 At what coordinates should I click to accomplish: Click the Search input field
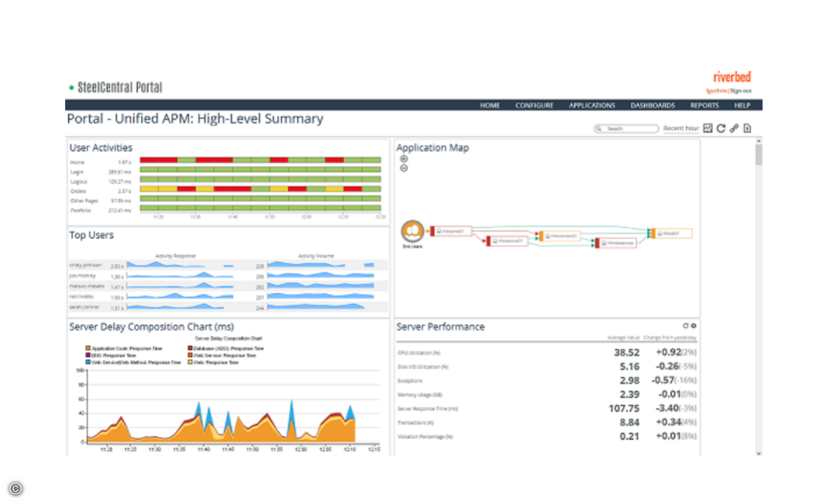coord(626,129)
